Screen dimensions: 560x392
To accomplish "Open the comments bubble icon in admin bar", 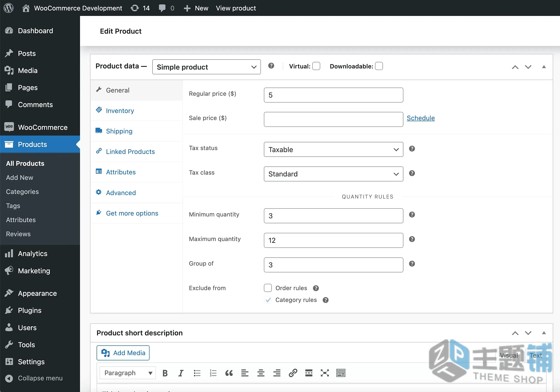I will tap(162, 8).
